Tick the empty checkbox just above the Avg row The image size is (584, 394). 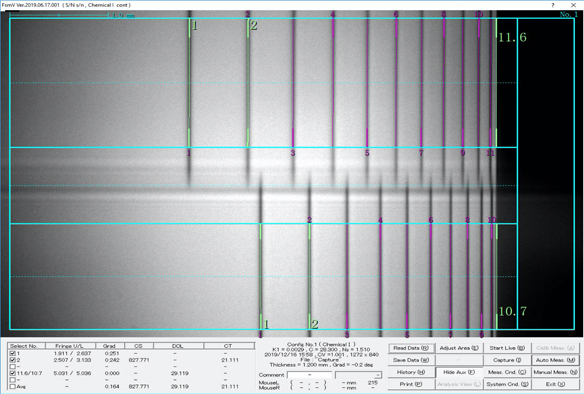point(13,380)
